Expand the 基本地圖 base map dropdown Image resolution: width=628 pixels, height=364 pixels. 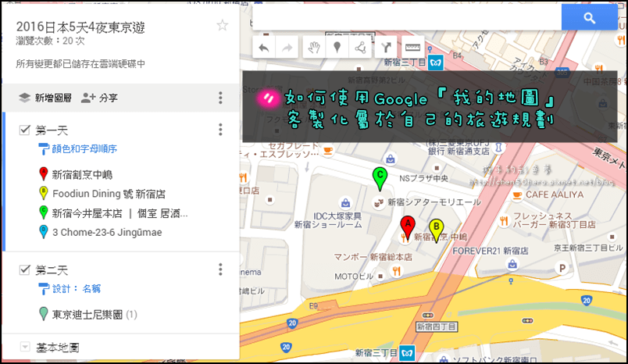pos(25,346)
